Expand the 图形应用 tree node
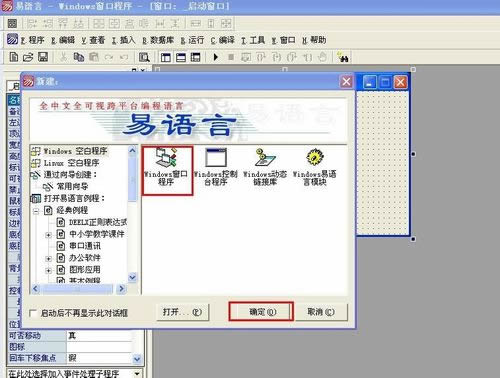Image resolution: width=500 pixels, height=378 pixels. point(48,270)
